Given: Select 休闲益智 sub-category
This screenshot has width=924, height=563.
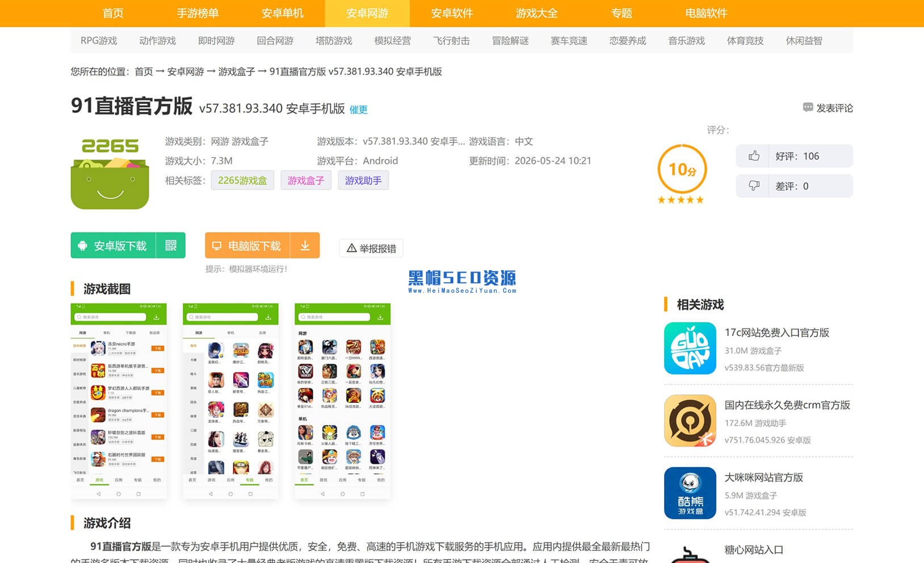Looking at the screenshot, I should [x=804, y=41].
